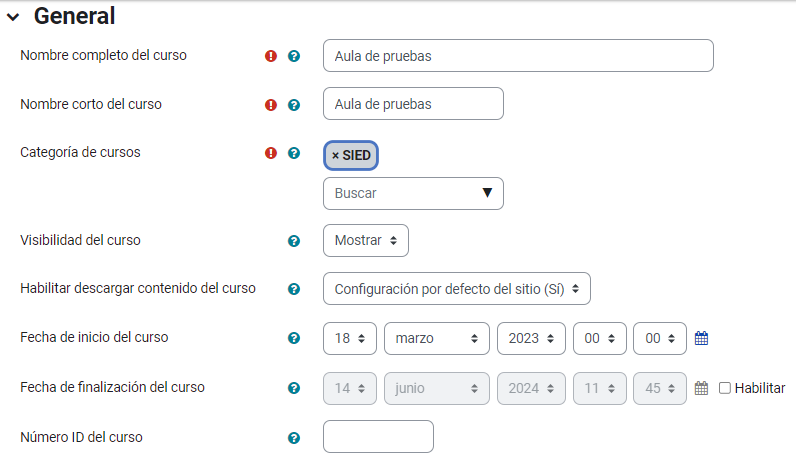The image size is (796, 459).
Task: Click help icon for Nombre corto del curso
Action: coord(294,105)
